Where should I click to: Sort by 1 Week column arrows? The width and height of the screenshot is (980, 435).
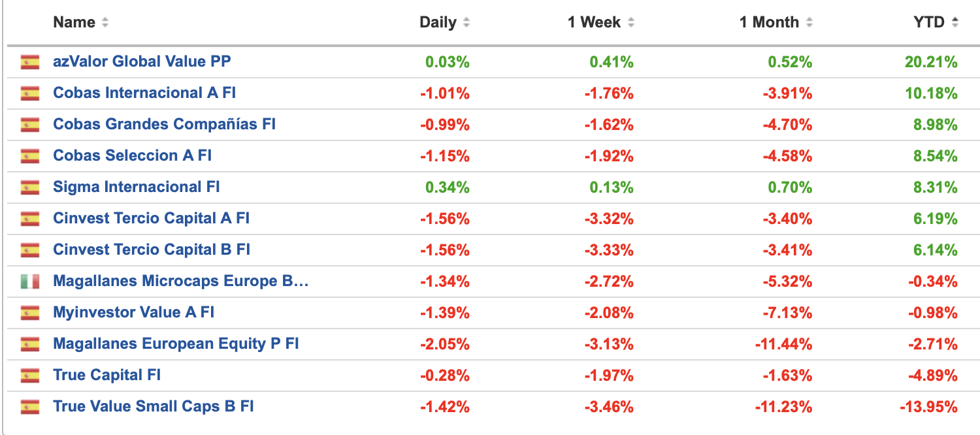pos(630,23)
